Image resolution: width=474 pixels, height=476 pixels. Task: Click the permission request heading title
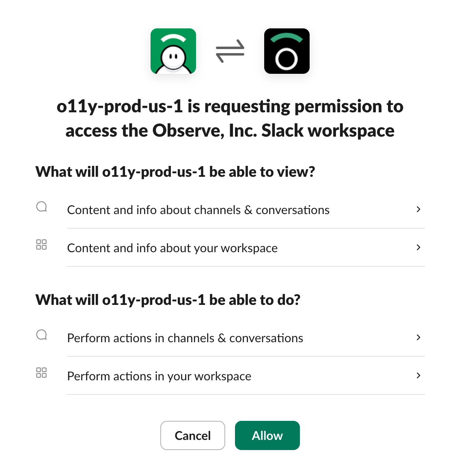tap(230, 118)
